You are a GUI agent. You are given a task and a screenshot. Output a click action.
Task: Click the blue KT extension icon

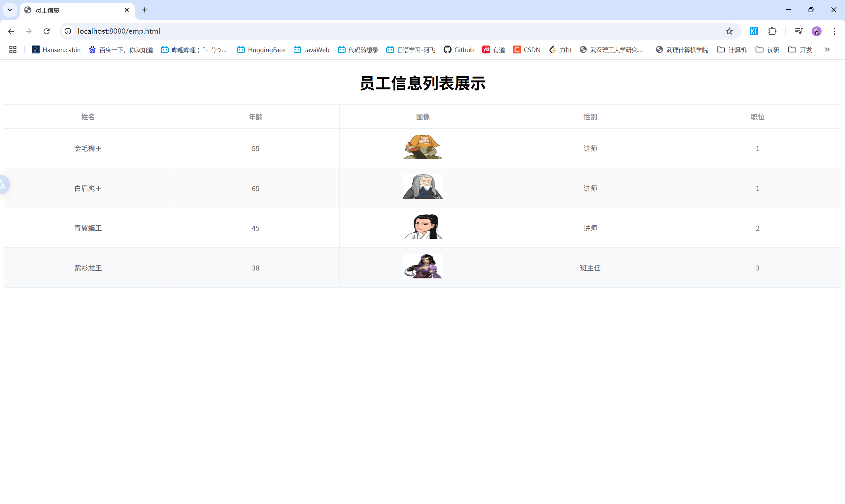[754, 31]
